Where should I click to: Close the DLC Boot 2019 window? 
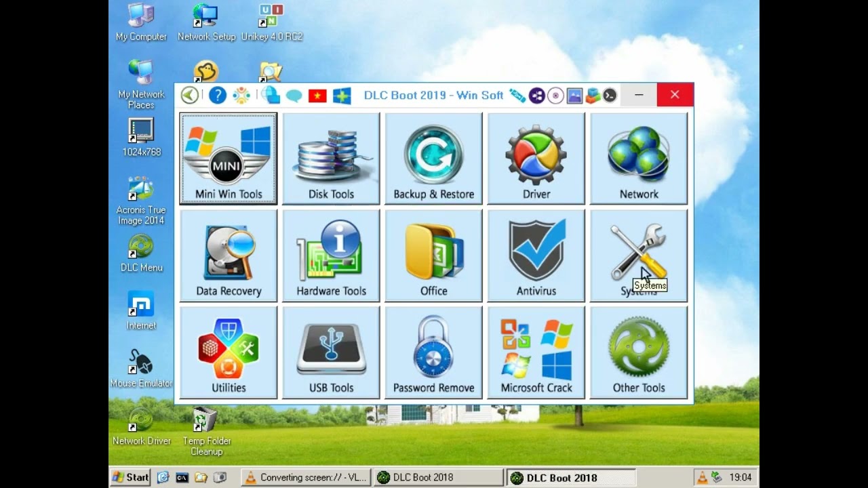675,95
